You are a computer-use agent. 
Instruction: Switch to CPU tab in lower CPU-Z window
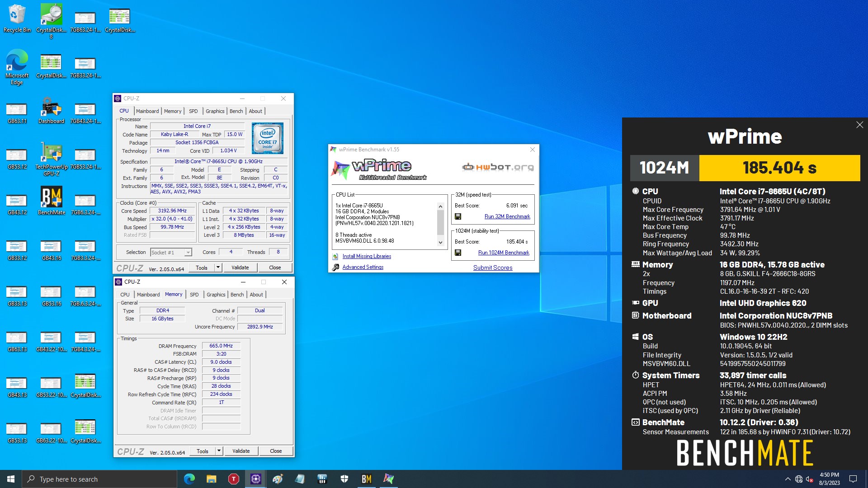125,295
